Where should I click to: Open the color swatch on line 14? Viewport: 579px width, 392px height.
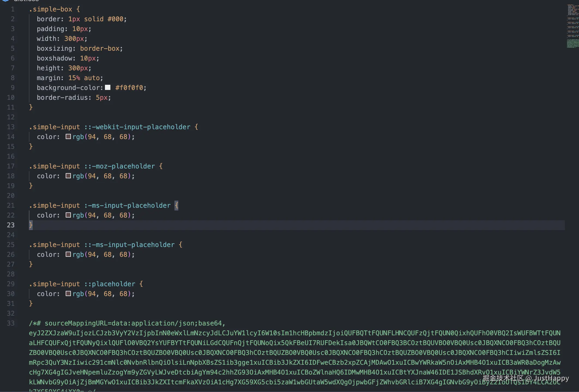pyautogui.click(x=68, y=137)
